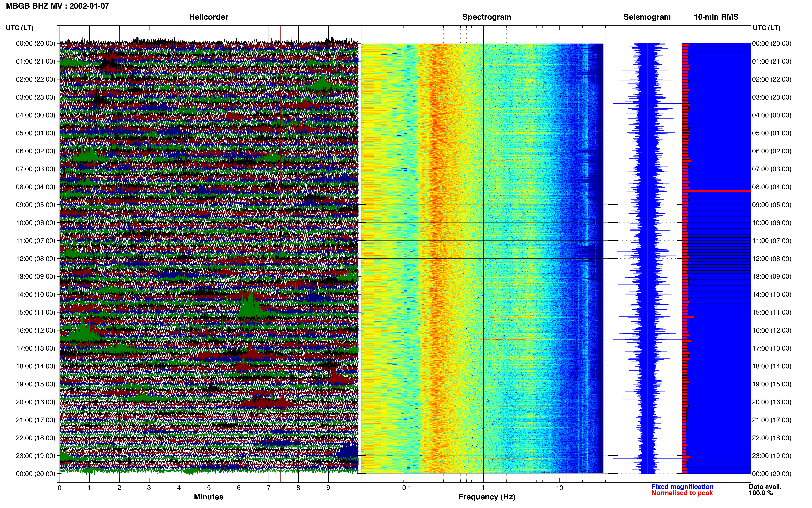812x508 pixels.
Task: Click the '01:00 (21:00)' helicorder time label
Action: pyautogui.click(x=36, y=61)
